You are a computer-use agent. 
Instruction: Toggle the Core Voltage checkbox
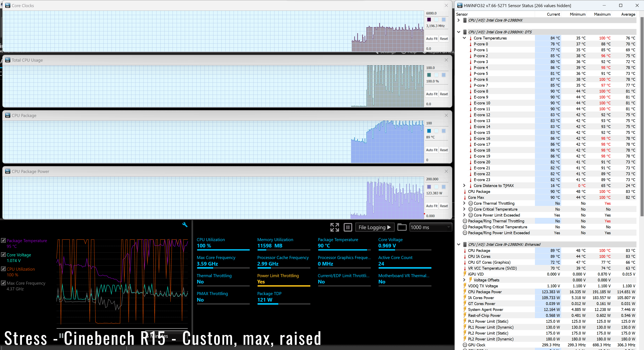3,255
